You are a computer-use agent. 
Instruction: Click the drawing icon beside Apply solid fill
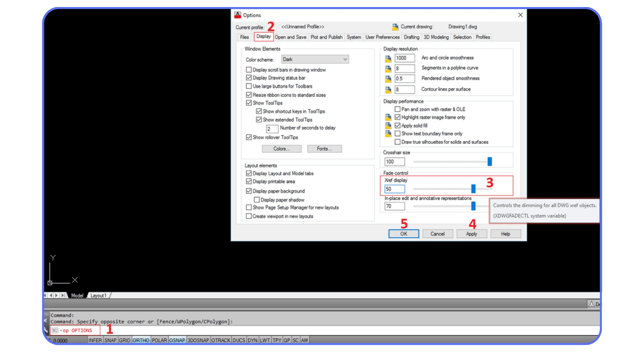[x=388, y=125]
